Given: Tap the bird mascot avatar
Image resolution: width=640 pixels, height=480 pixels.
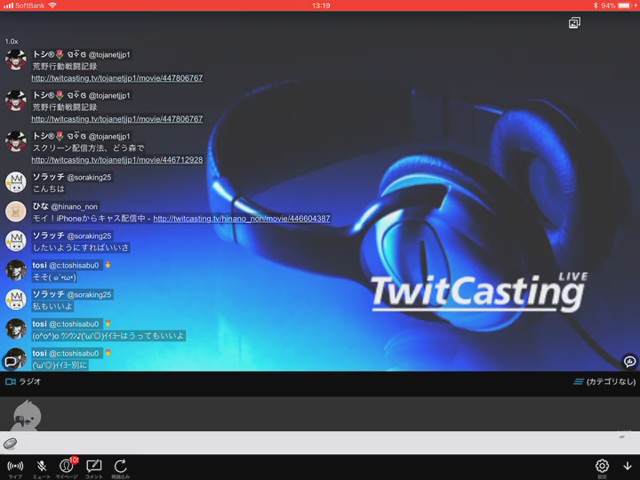Looking at the screenshot, I should tap(26, 416).
